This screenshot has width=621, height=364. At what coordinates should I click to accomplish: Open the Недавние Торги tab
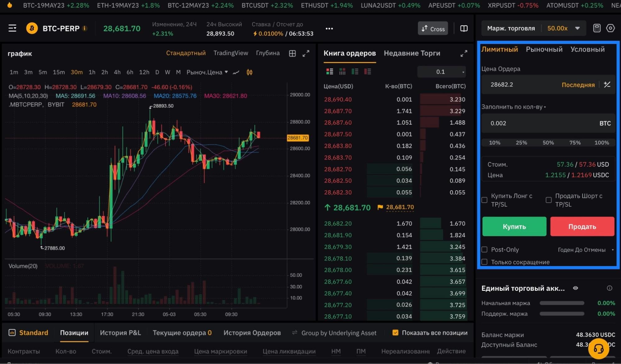pos(412,53)
